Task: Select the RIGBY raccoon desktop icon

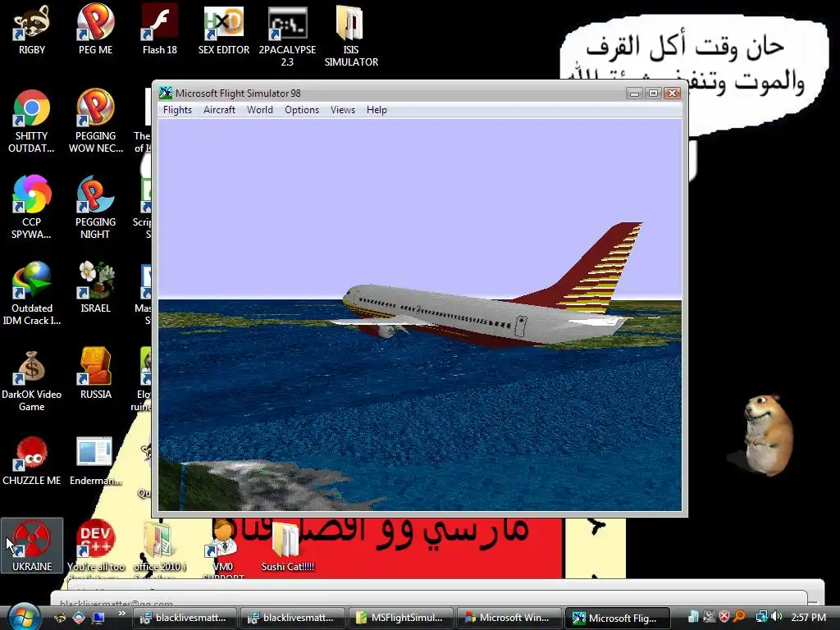Action: point(32,30)
